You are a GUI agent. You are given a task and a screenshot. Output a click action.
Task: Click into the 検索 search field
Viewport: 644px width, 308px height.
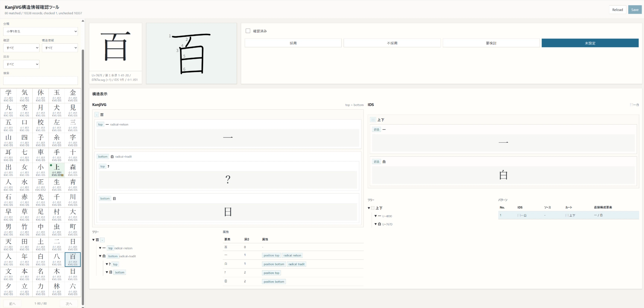[40, 80]
